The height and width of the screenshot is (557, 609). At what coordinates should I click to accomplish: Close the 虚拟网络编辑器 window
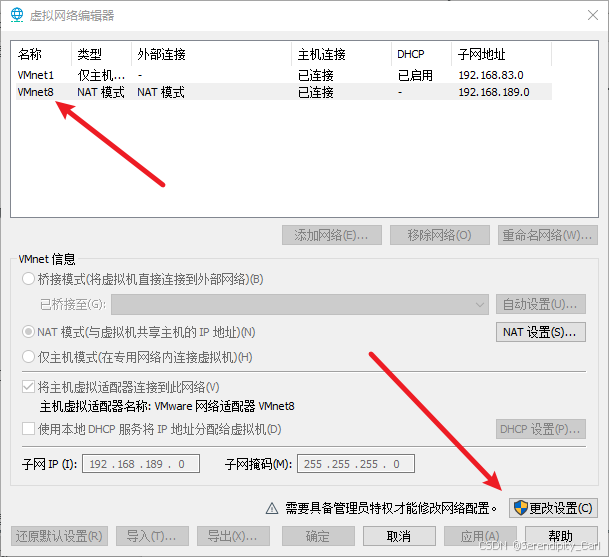(593, 15)
